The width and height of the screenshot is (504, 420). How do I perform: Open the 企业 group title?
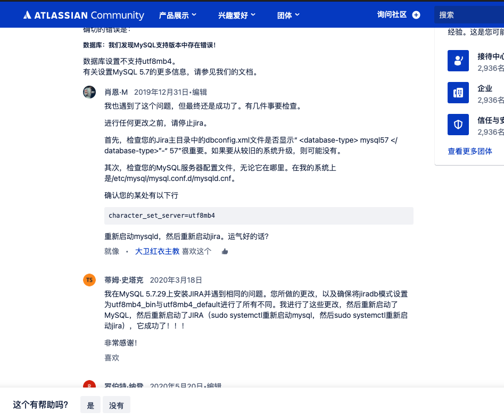(485, 88)
